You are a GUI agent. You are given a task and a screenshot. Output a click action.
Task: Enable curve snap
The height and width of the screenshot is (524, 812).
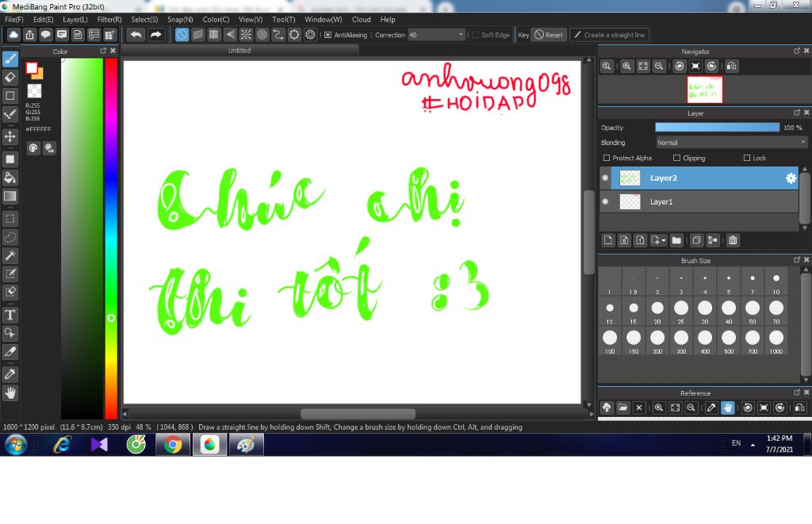278,35
